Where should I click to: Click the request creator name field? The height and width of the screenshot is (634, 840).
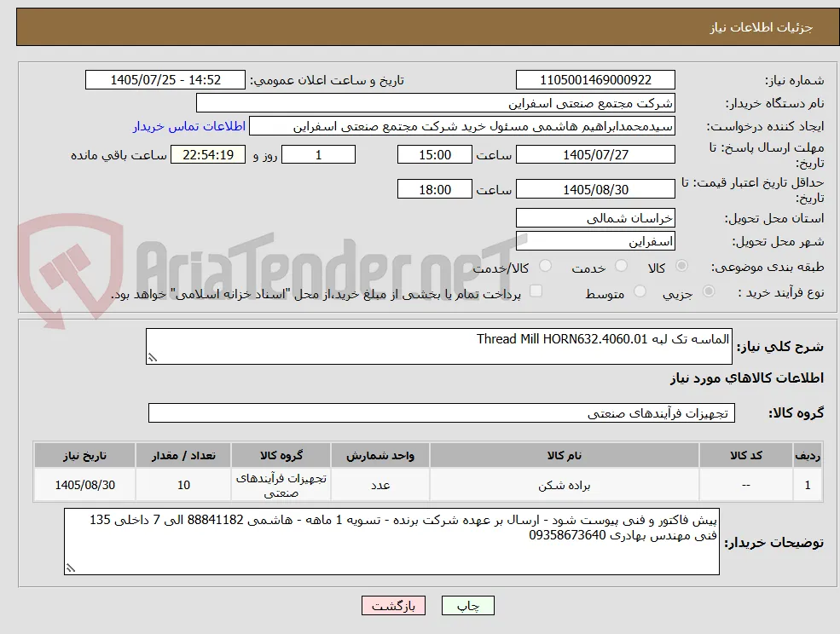point(461,126)
